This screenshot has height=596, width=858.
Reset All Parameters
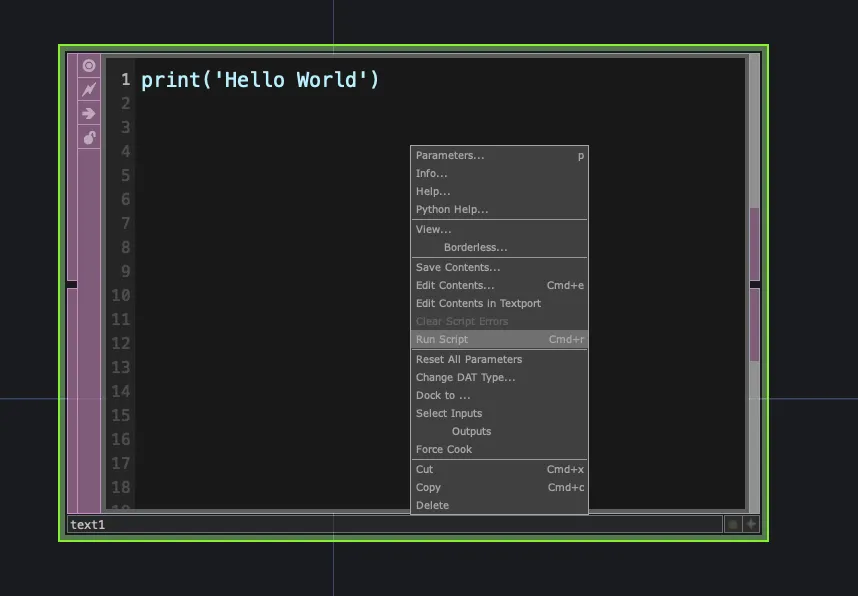click(x=468, y=359)
